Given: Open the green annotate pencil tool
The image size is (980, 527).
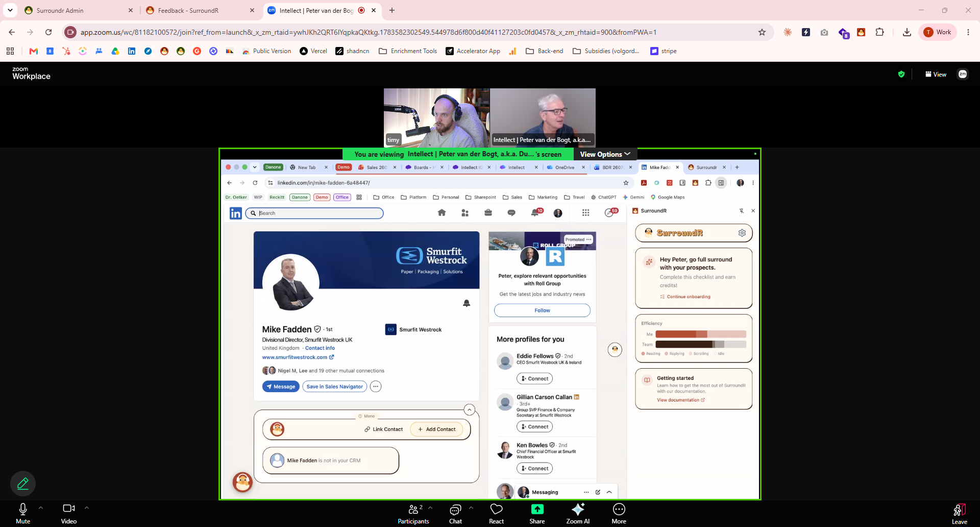Looking at the screenshot, I should (x=23, y=483).
